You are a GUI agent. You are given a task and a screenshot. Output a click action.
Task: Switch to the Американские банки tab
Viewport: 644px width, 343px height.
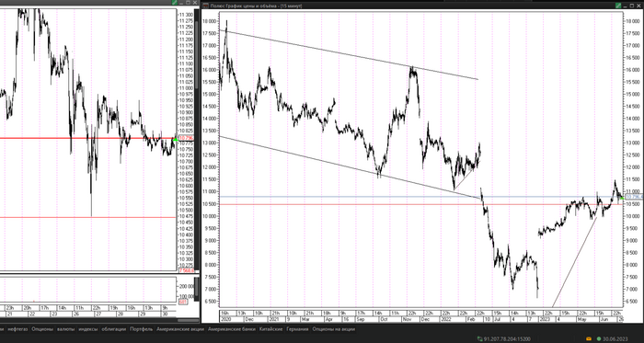pos(231,329)
